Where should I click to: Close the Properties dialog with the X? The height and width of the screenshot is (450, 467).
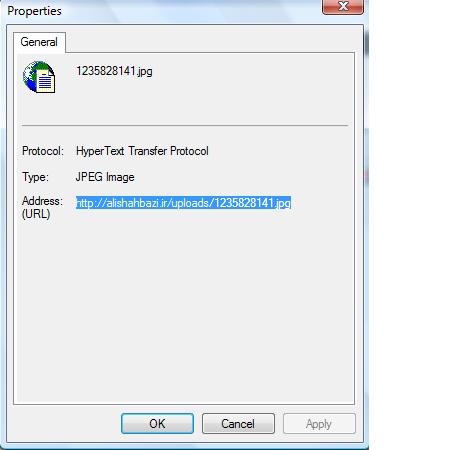click(x=343, y=6)
